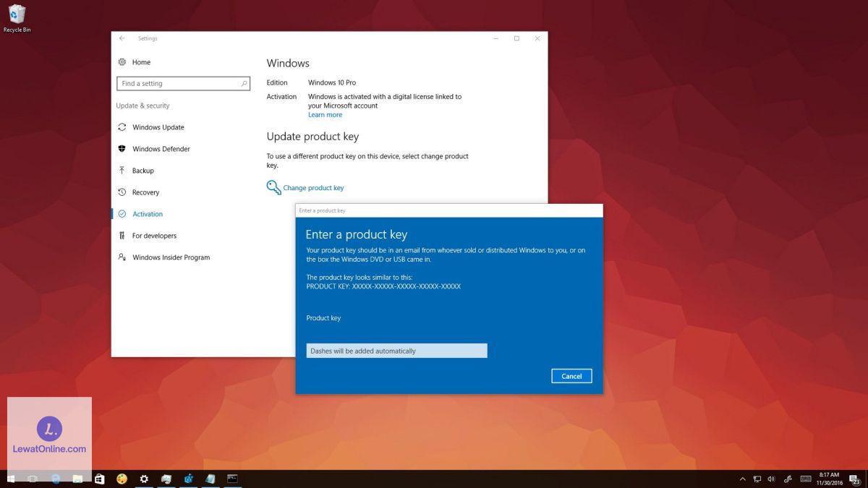
Task: Select the Activation sidebar item
Action: [x=140, y=214]
